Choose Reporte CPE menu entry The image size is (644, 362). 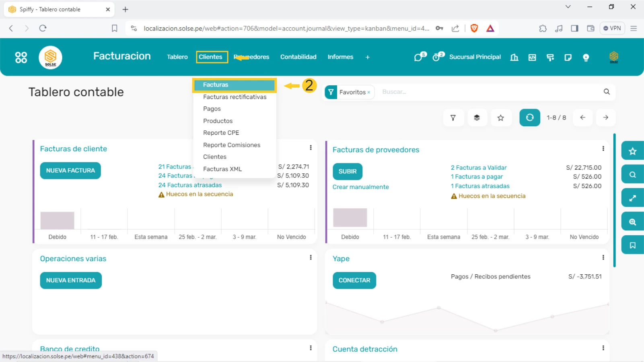click(221, 133)
